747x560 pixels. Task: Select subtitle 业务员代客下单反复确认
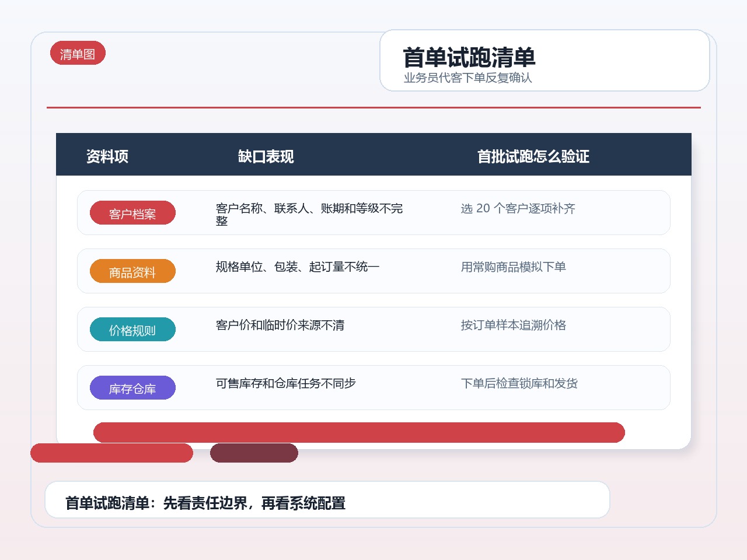click(x=467, y=78)
